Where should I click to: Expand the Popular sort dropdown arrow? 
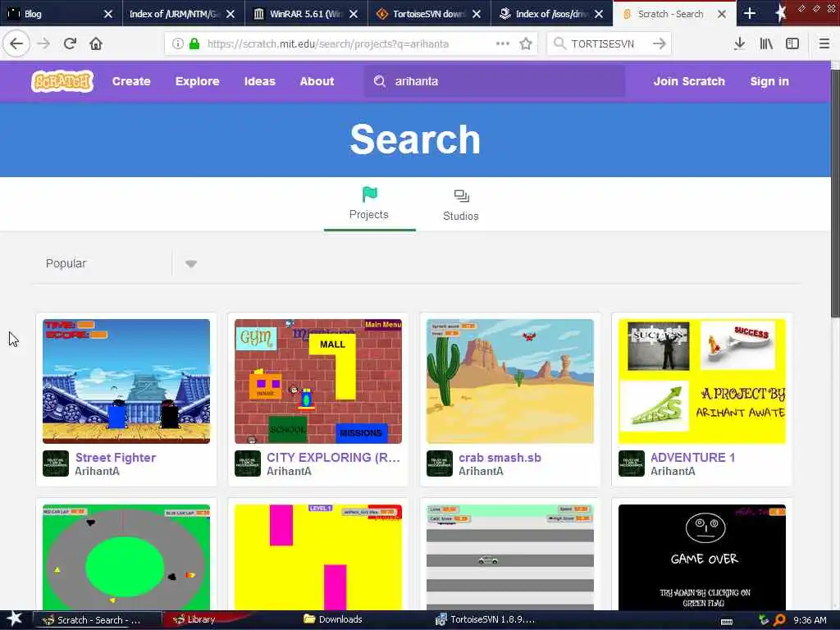(190, 263)
